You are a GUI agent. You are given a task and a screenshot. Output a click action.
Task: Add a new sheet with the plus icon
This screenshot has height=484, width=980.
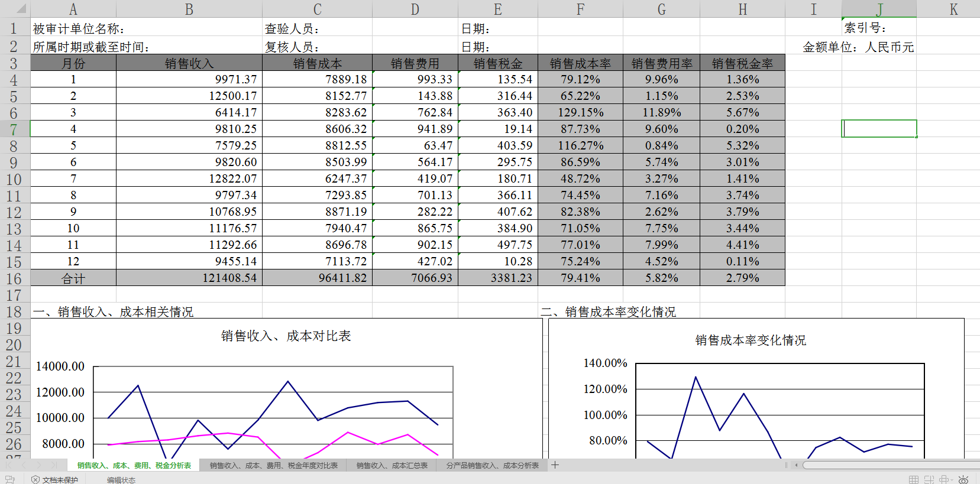coord(555,465)
